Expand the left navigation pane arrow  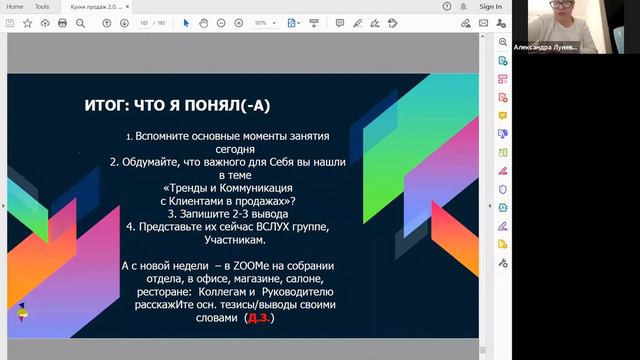[3, 206]
